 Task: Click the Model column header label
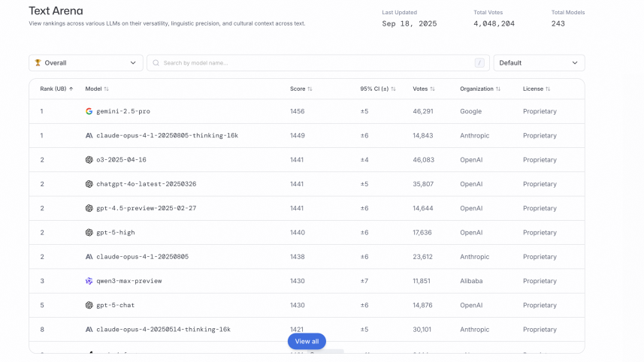(x=93, y=89)
